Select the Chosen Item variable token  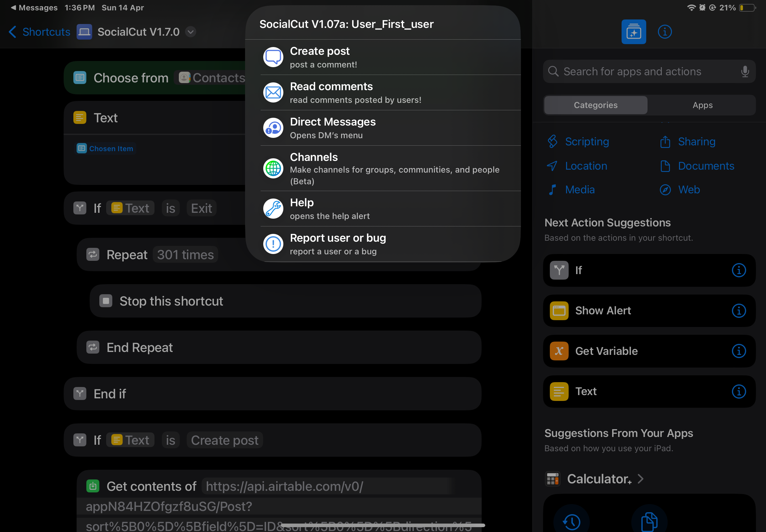105,149
